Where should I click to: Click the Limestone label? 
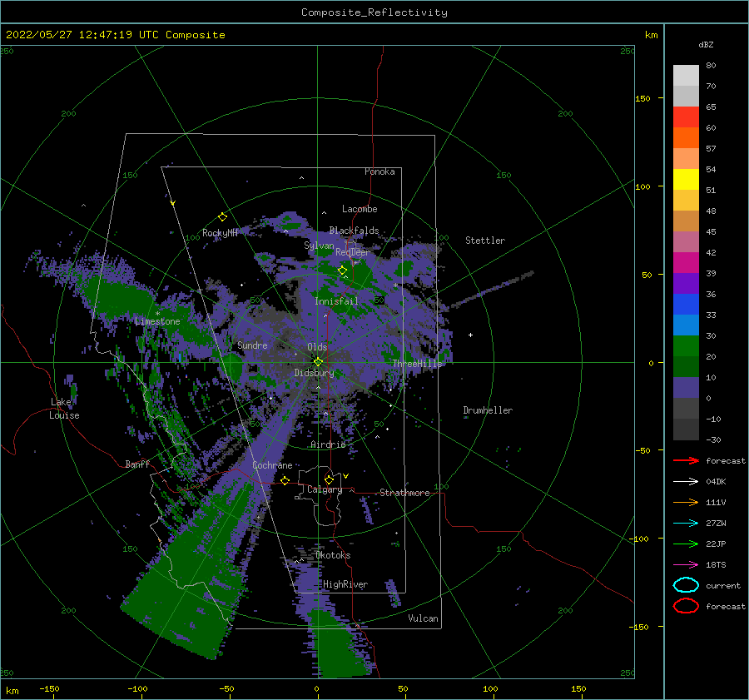[157, 321]
